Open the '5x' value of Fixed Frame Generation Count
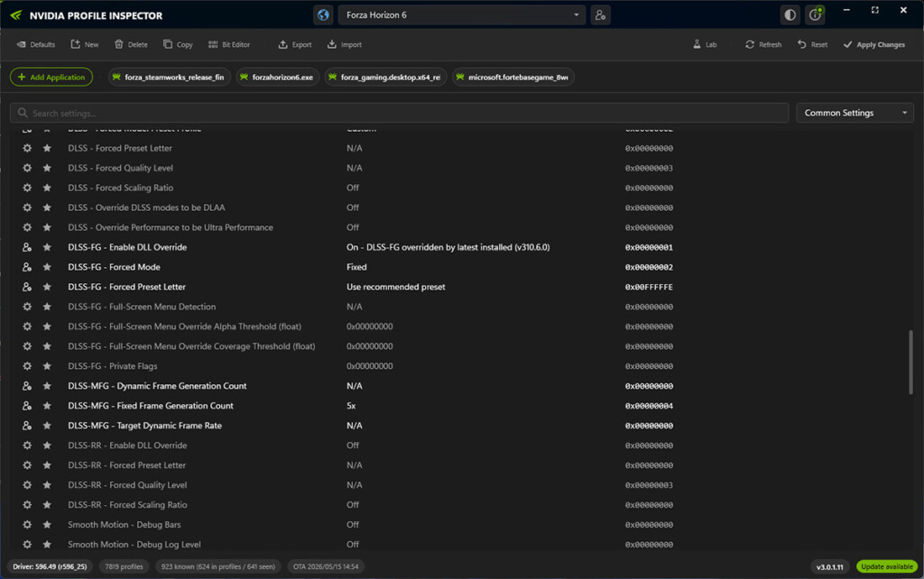This screenshot has width=924, height=579. 351,406
